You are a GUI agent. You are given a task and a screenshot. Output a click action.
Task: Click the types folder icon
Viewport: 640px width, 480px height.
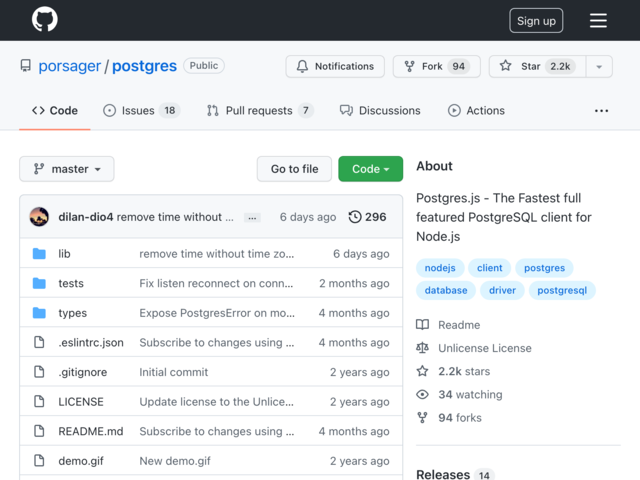(x=39, y=313)
